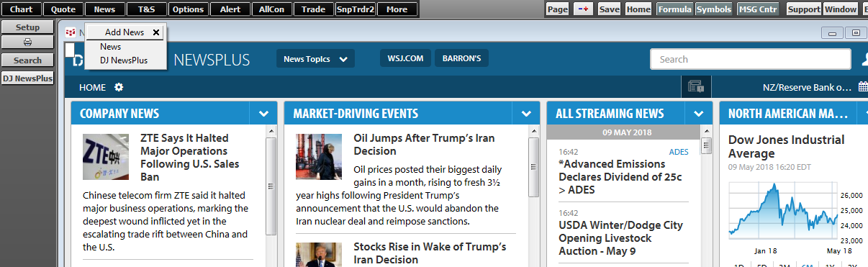
Task: Open Advanced Emissions Declares Dividend headline
Action: pyautogui.click(x=620, y=176)
